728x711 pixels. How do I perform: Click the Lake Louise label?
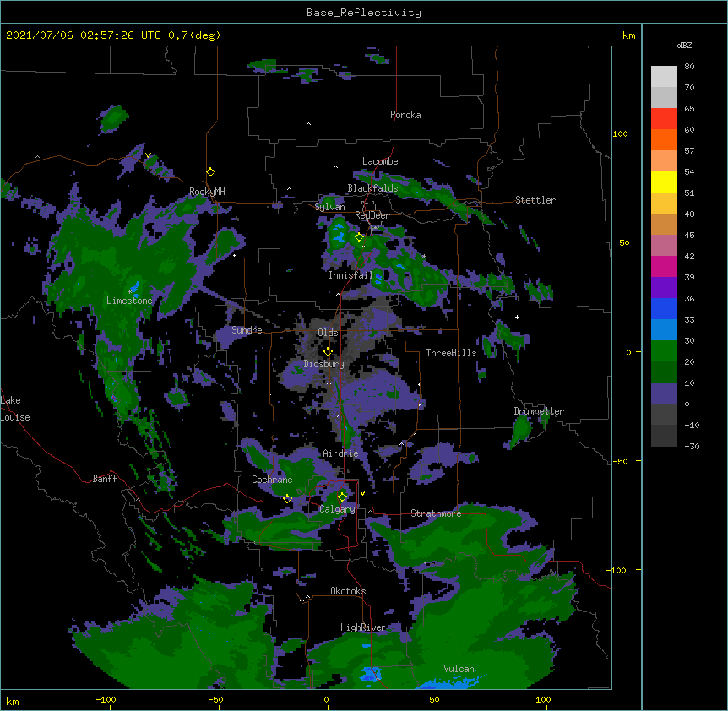tap(15, 409)
